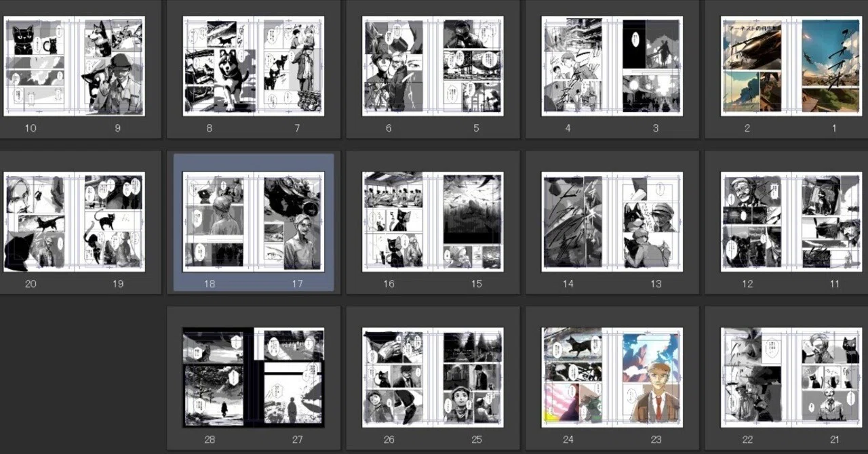This screenshot has height=454, width=868.
Task: Click the page number label "8"
Action: click(209, 128)
